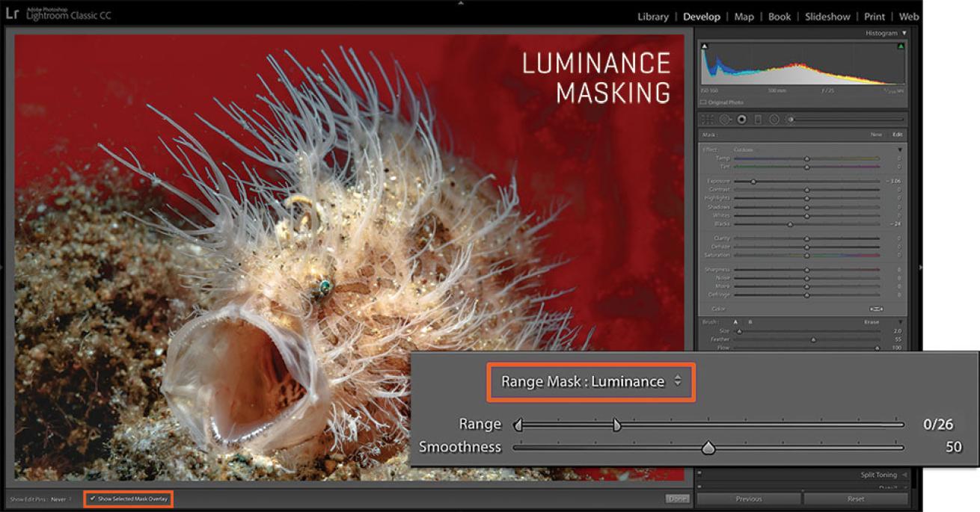Select the Crop Overlay tool icon
This screenshot has width=980, height=512.
coord(708,119)
